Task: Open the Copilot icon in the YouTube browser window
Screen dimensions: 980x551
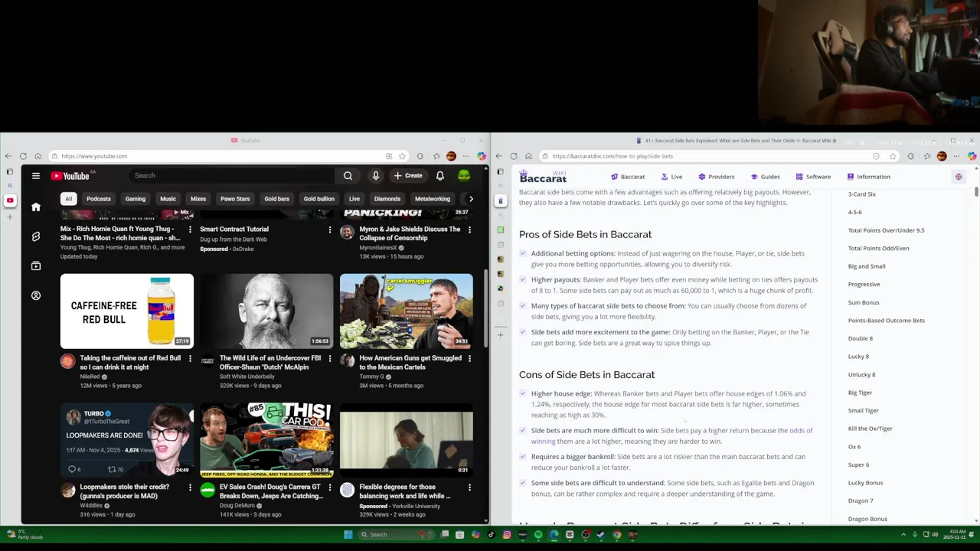Action: coord(481,156)
